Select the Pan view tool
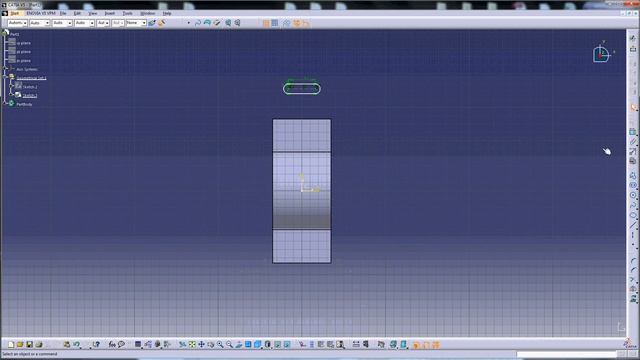The image size is (640, 360). [201, 345]
